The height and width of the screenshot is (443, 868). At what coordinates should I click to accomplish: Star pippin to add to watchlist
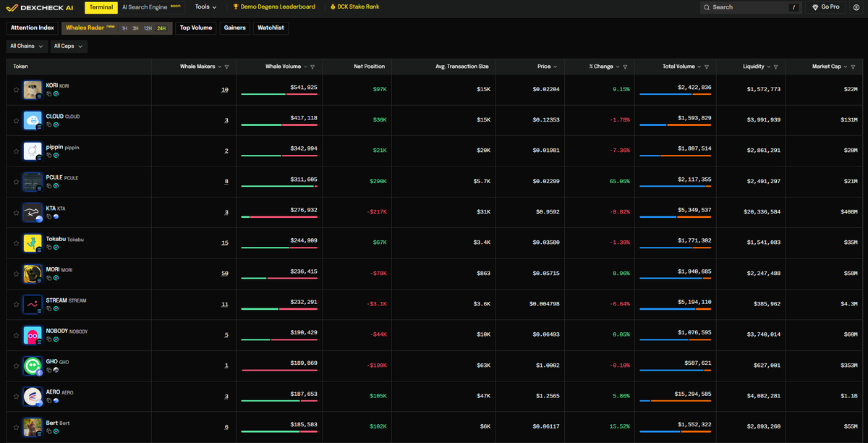[x=16, y=151]
